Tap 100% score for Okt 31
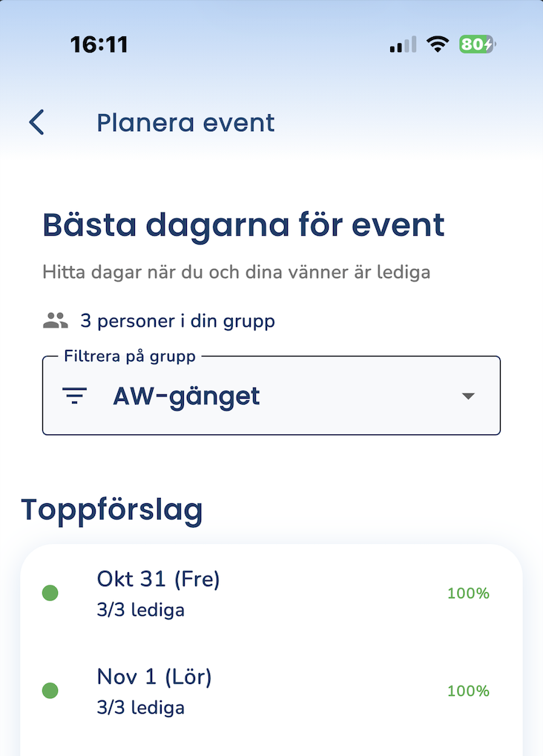Screen dimensions: 543x756 pos(468,593)
